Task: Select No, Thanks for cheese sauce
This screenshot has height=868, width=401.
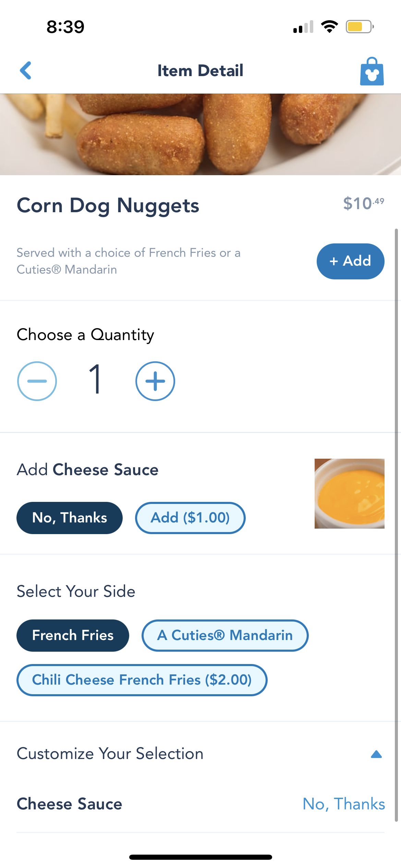Action: pos(70,518)
